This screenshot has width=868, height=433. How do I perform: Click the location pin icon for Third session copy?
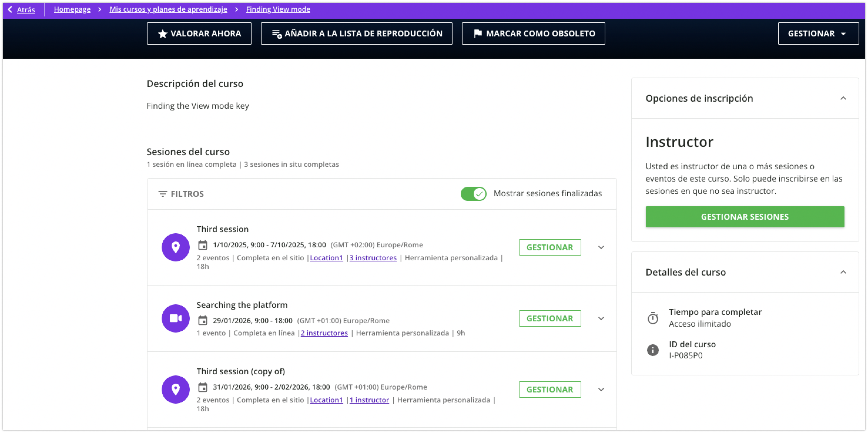click(x=175, y=389)
